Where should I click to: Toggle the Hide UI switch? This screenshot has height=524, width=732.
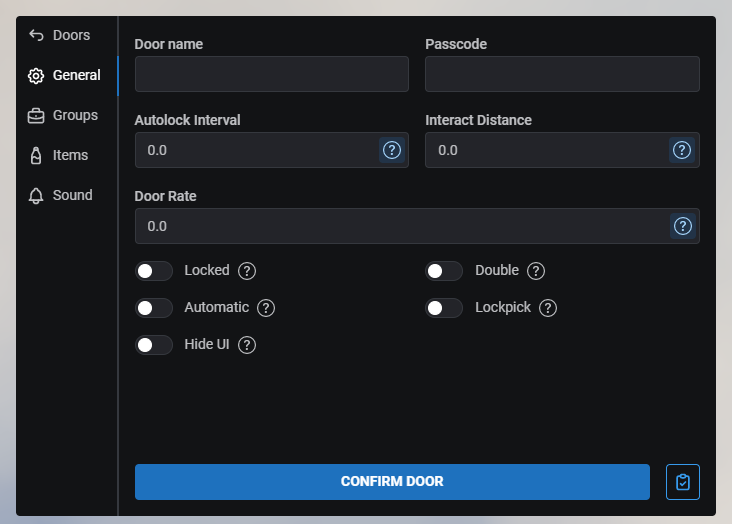(154, 345)
